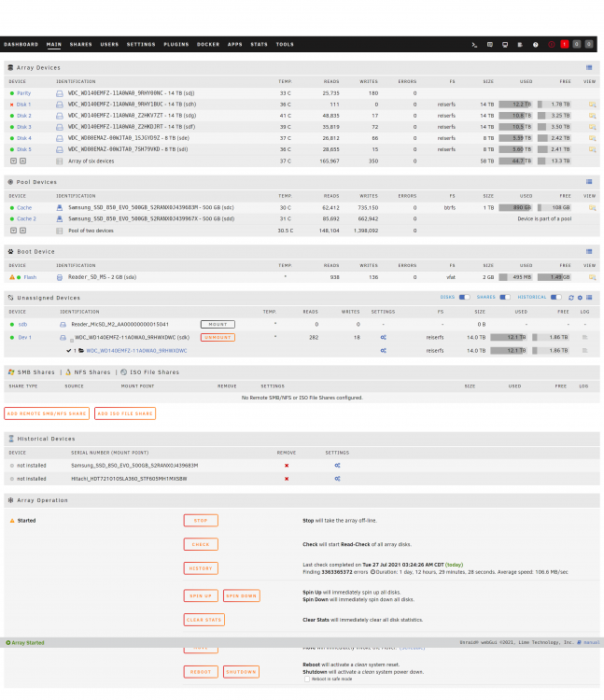Open the Disk 1 device link
Image resolution: width=604 pixels, height=700 pixels.
click(x=23, y=105)
